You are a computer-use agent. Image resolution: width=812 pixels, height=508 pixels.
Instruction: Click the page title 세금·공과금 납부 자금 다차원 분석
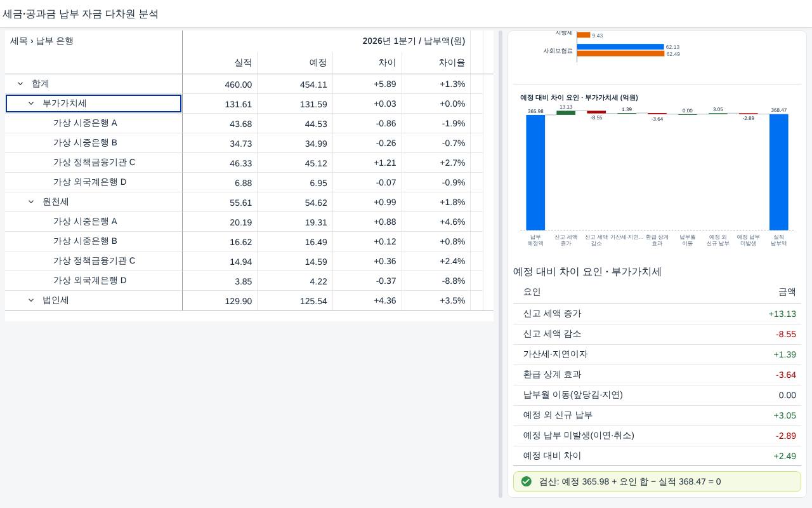(81, 13)
